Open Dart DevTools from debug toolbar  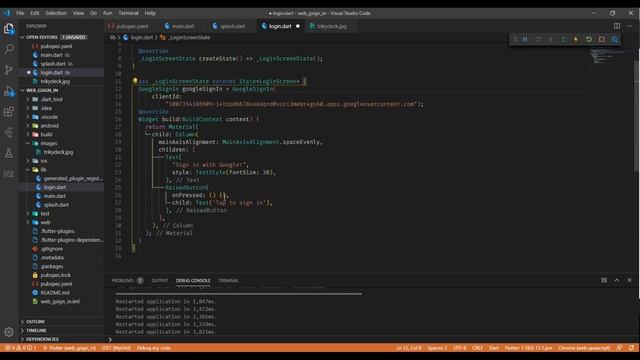click(x=614, y=40)
